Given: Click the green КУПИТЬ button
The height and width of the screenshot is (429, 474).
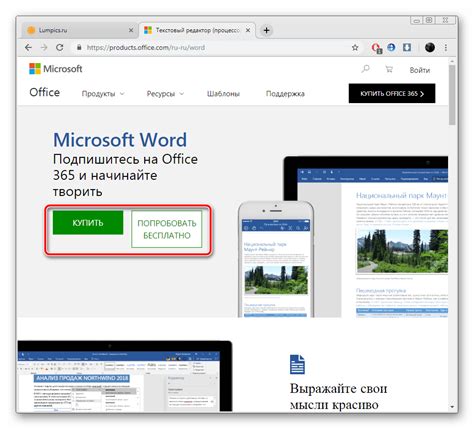Looking at the screenshot, I should tap(88, 223).
